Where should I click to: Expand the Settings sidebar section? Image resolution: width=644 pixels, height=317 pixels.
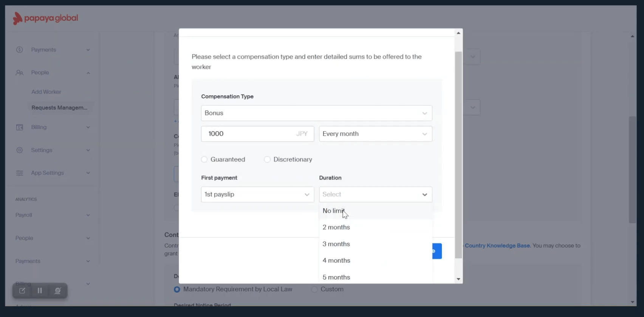[x=88, y=150]
